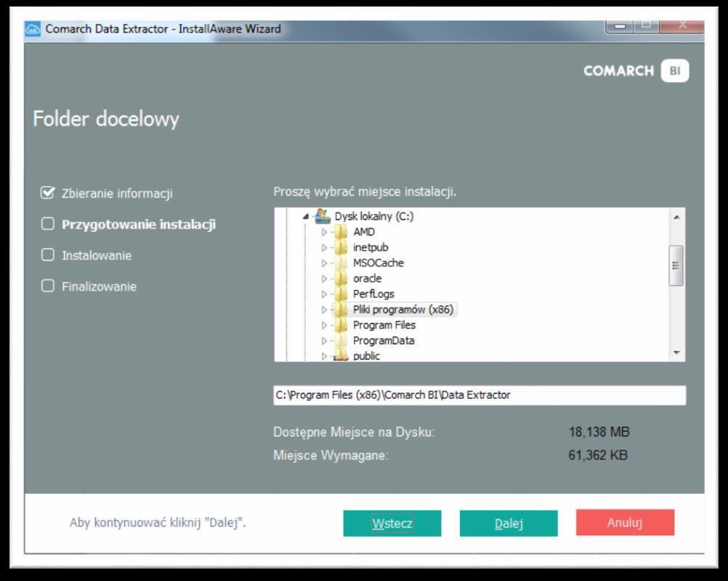
Task: Collapse the Dysk lokalny (C:) tree node
Action: point(305,216)
